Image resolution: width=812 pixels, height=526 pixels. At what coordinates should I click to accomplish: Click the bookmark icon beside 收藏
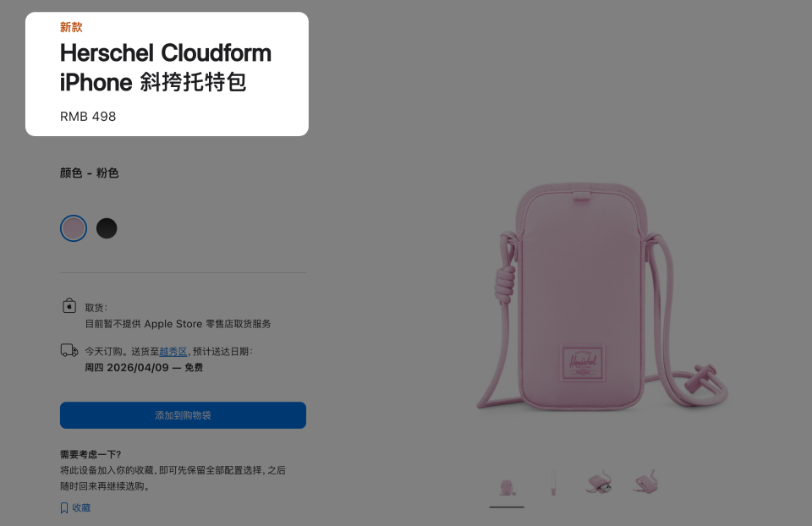pyautogui.click(x=64, y=508)
